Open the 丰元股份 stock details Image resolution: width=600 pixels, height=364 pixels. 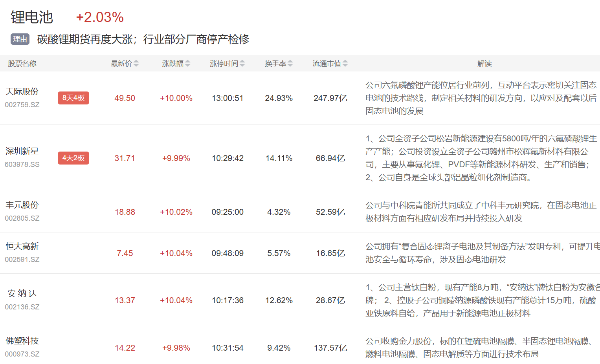pos(22,205)
